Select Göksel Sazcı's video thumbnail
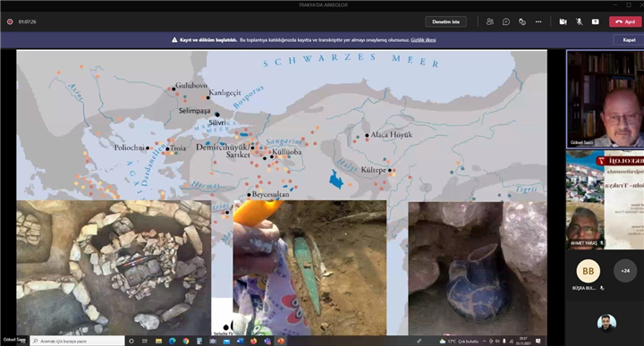This screenshot has width=644, height=346. 605,99
